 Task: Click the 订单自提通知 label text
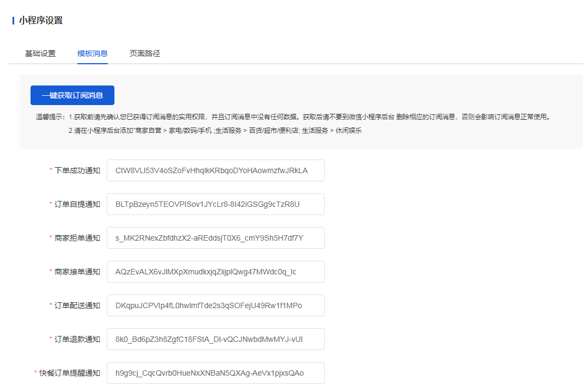click(77, 204)
